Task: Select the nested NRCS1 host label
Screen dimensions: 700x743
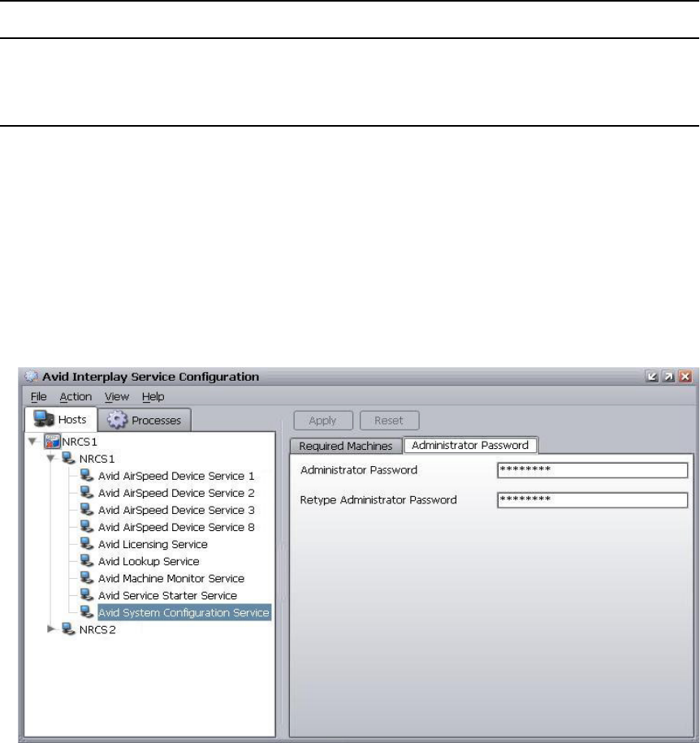Action: (x=97, y=459)
